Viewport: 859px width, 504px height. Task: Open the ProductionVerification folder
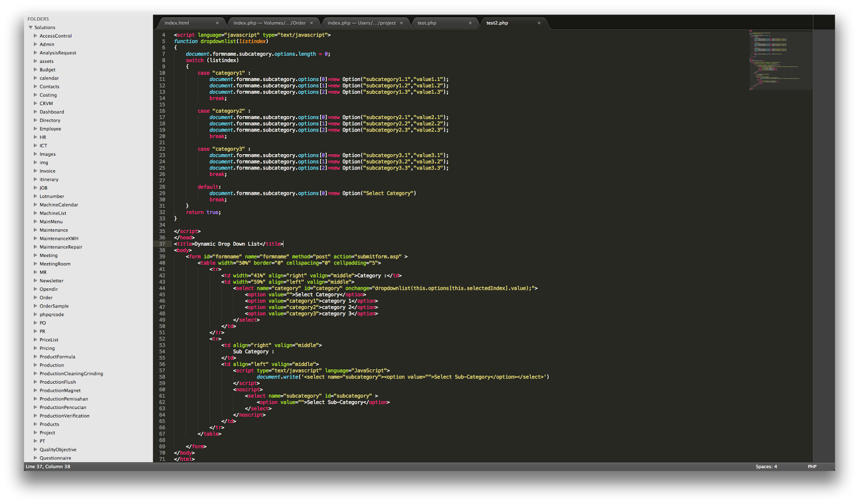click(x=64, y=416)
